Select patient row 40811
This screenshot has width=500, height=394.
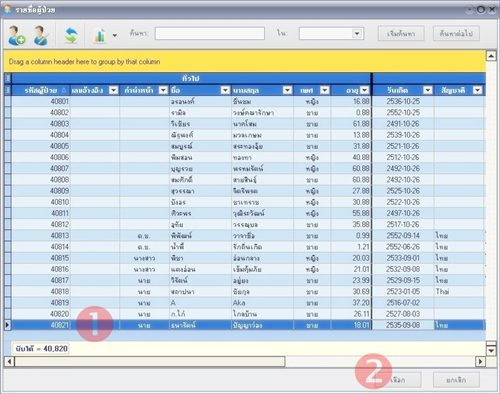tap(245, 213)
